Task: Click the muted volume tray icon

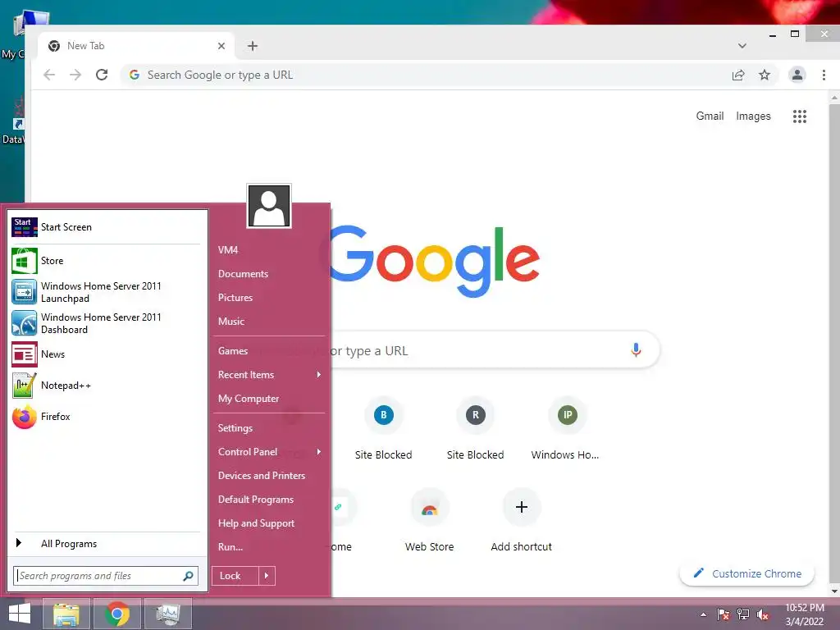Action: 763,614
